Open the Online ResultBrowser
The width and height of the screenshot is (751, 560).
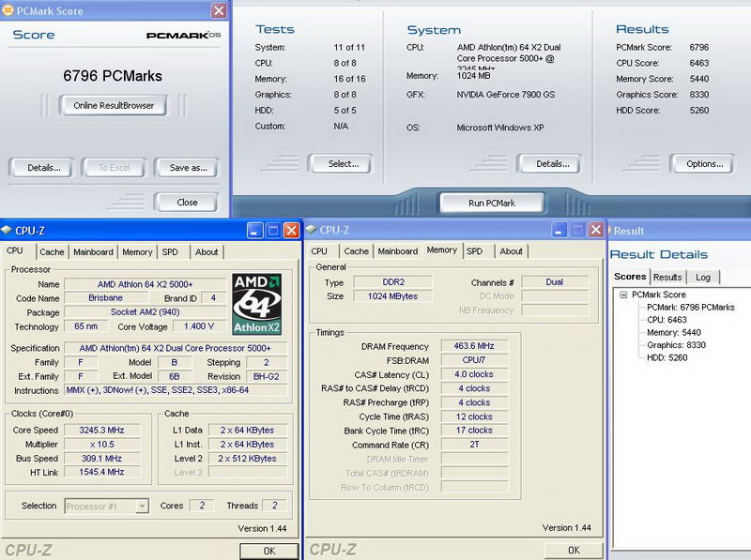point(114,106)
